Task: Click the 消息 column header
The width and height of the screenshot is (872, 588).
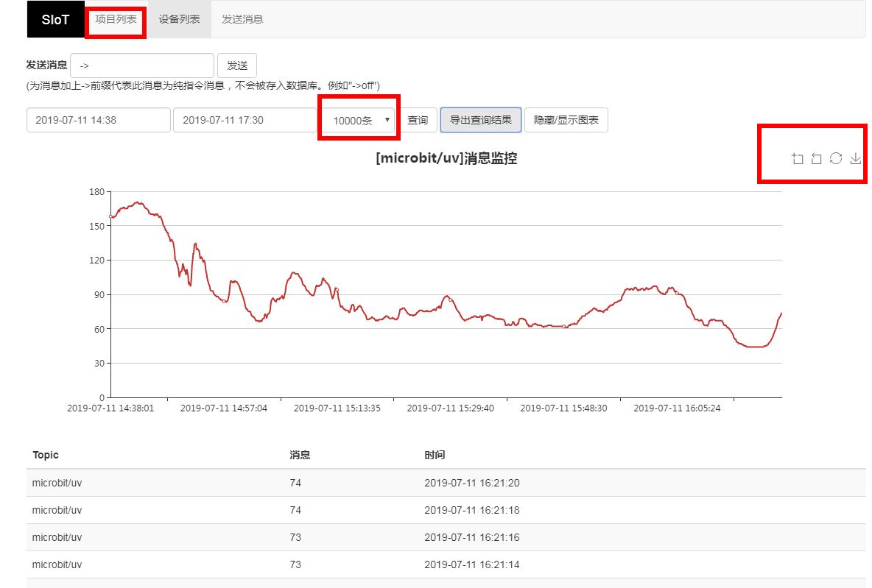Action: 300,455
